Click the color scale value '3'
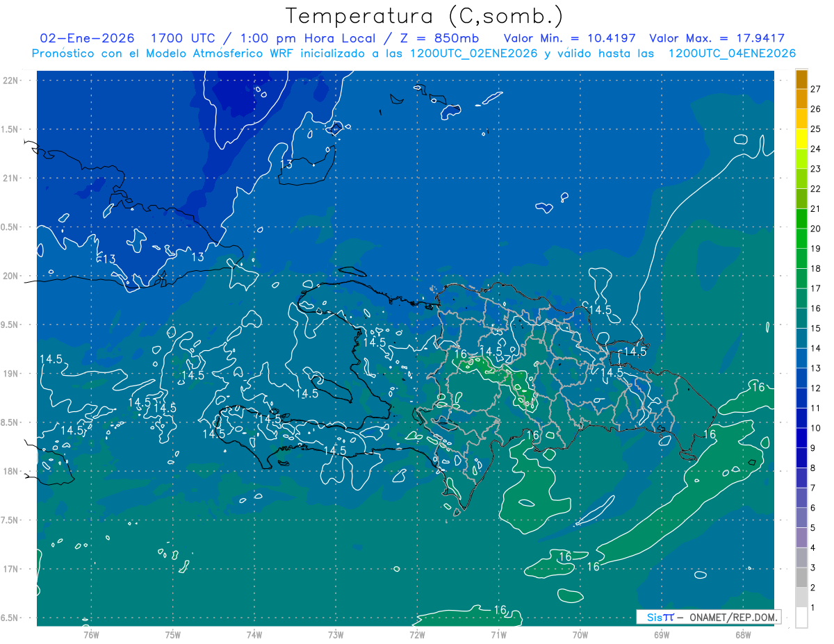This screenshot has height=644, width=834. [813, 568]
